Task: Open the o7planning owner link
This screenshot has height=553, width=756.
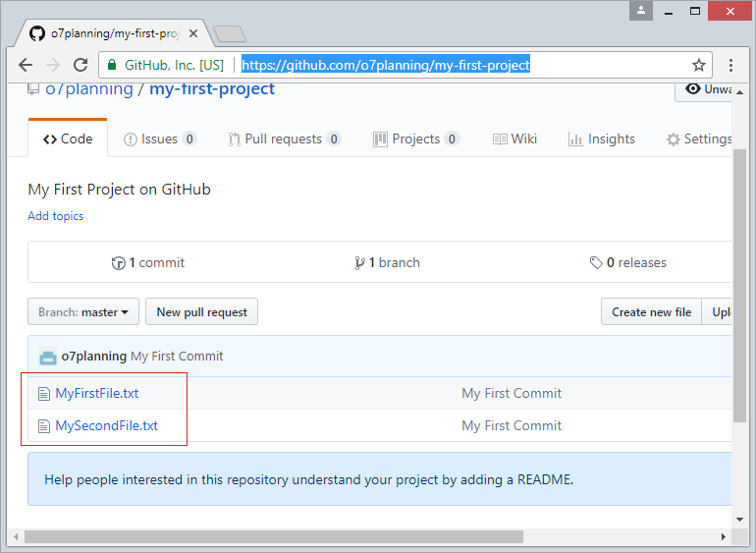Action: click(89, 88)
